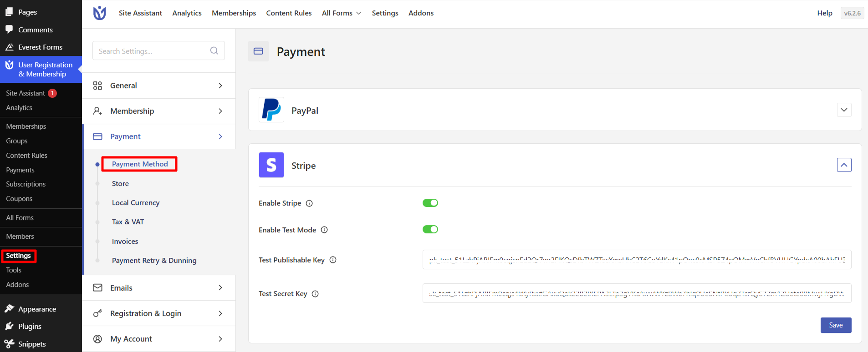This screenshot has height=352, width=868.
Task: Save the Stripe settings
Action: [x=836, y=325]
